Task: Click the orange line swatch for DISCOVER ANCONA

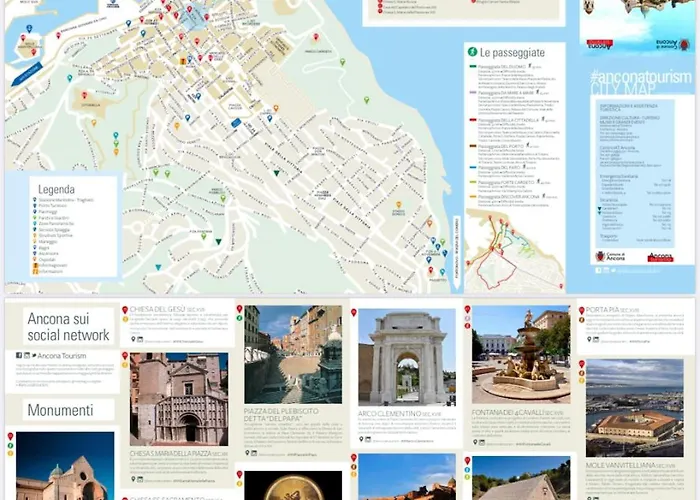Action: click(x=473, y=196)
